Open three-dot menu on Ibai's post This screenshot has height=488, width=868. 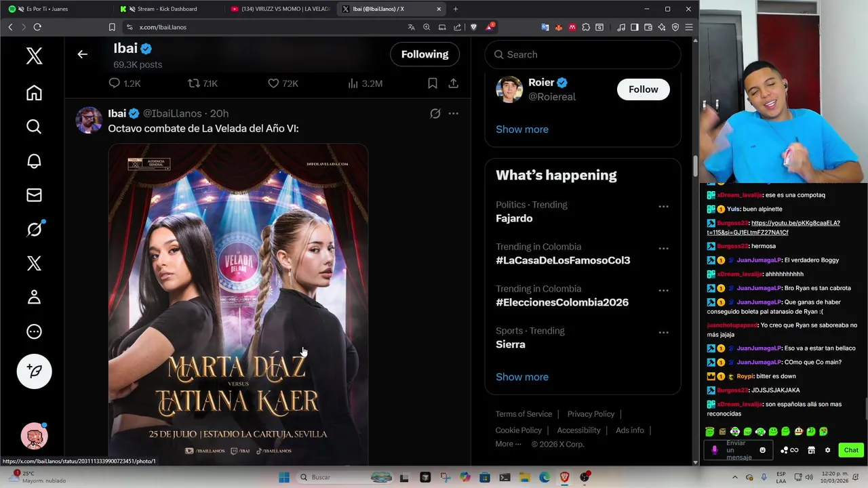453,113
